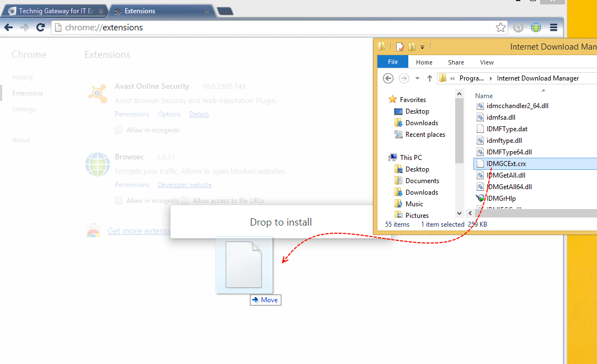The width and height of the screenshot is (597, 364).
Task: Close the Extensions tab
Action: (207, 12)
